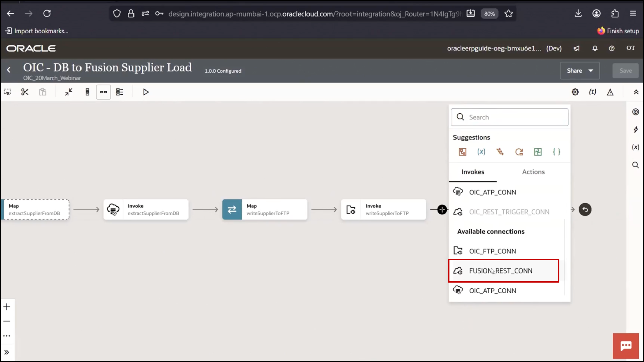Select the green stage-file suggestion icon
The width and height of the screenshot is (644, 362).
coord(538,152)
